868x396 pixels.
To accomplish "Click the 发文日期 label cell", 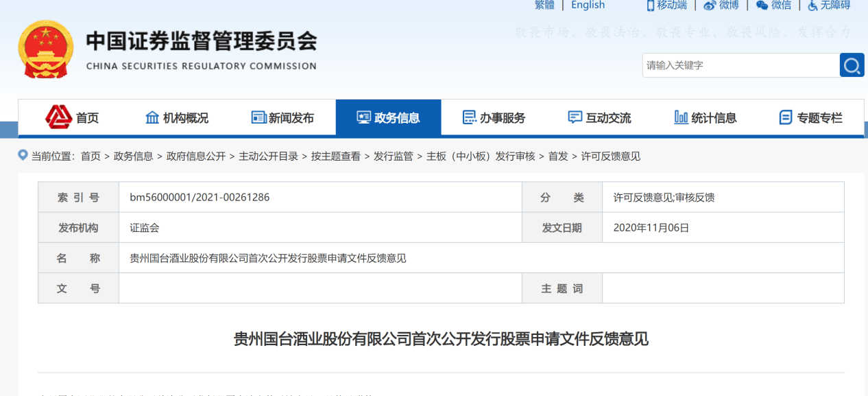I will pyautogui.click(x=562, y=228).
